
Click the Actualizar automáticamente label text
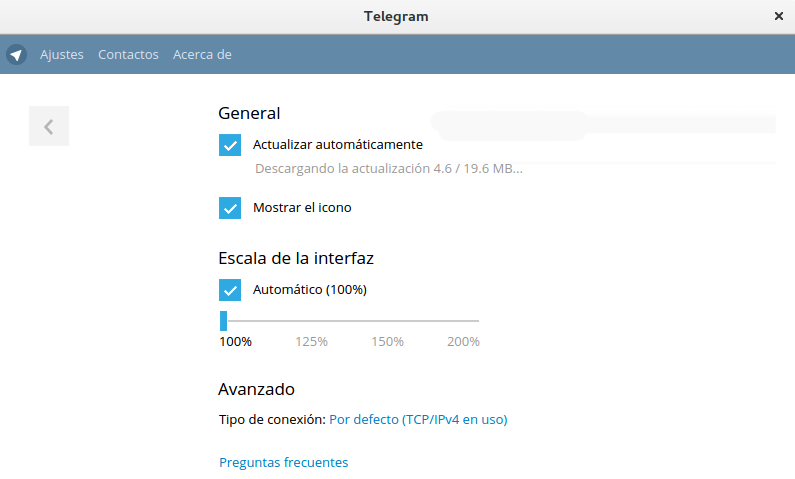tap(338, 144)
